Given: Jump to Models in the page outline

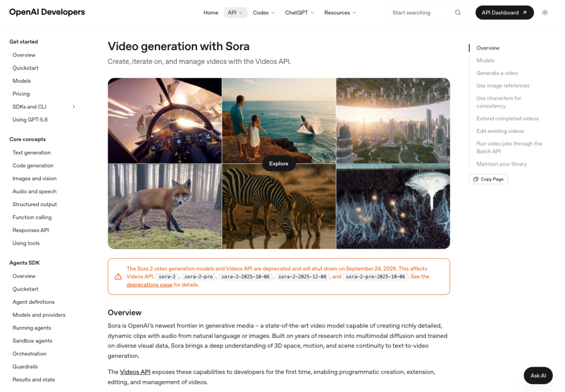Looking at the screenshot, I should point(486,61).
